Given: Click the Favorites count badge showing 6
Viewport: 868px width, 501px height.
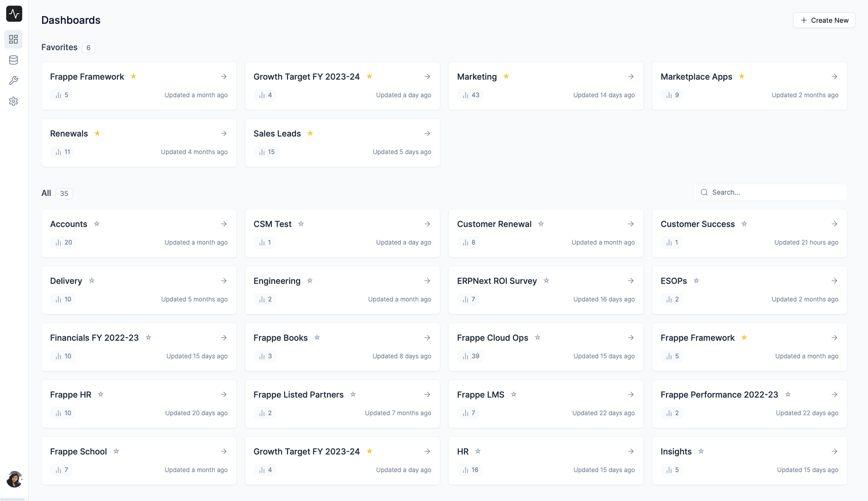Looking at the screenshot, I should (88, 47).
